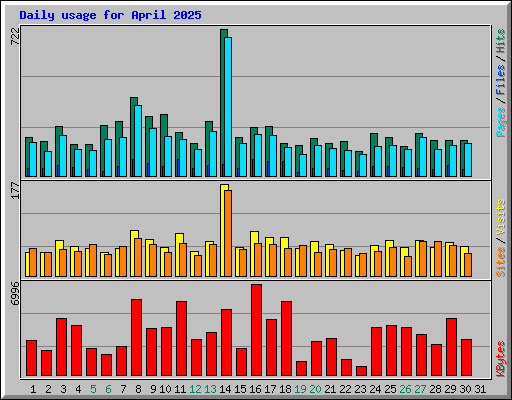Click the 177 visits axis label

tap(16, 191)
